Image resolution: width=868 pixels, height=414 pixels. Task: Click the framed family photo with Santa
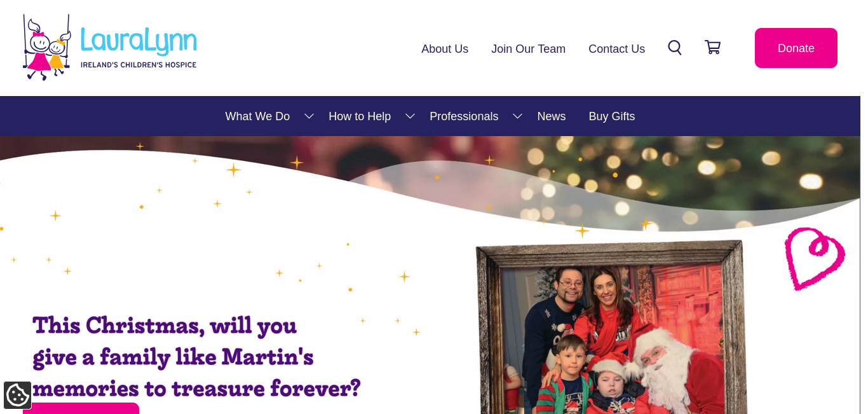coord(612,327)
